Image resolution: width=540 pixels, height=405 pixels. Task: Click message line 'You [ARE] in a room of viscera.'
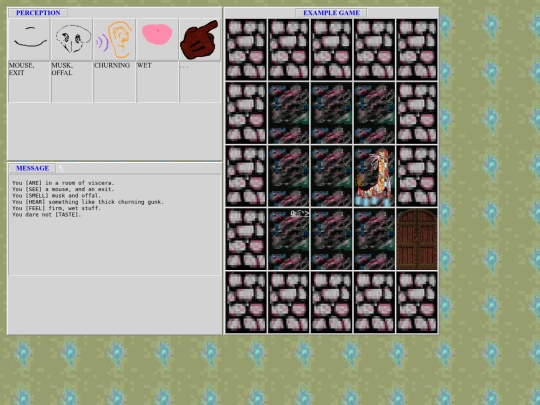click(x=63, y=183)
